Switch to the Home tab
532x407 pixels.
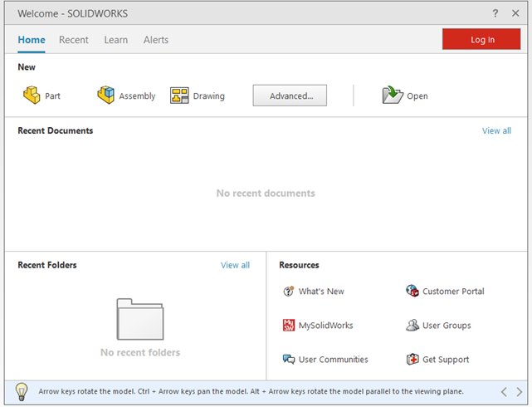coord(32,40)
